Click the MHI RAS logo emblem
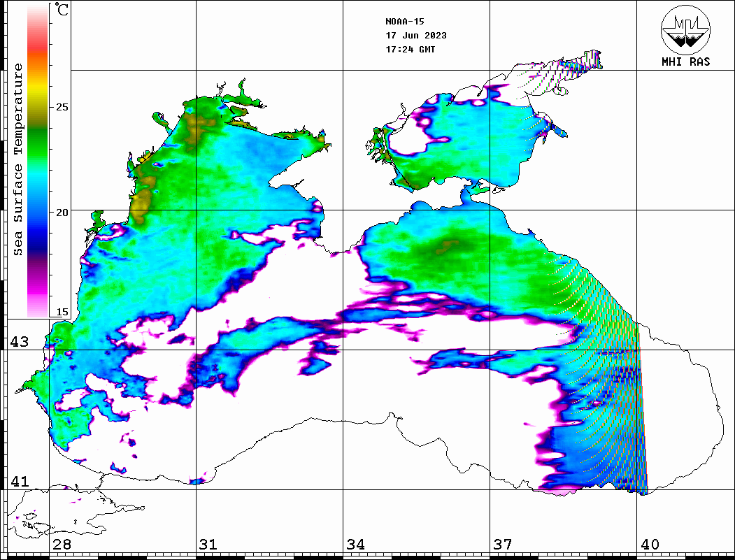 [685, 29]
